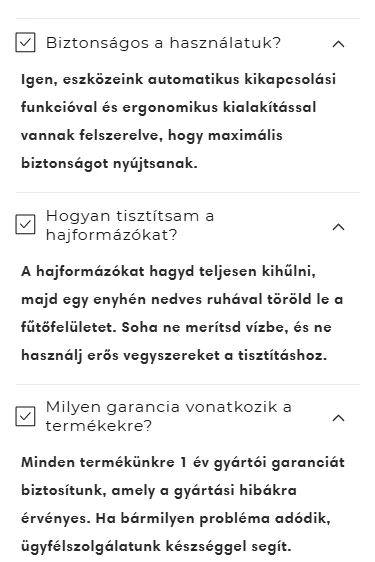375x562 pixels.
Task: Click the line "használj erős vegyszereket a tisztításhoz."
Action: [x=174, y=356]
